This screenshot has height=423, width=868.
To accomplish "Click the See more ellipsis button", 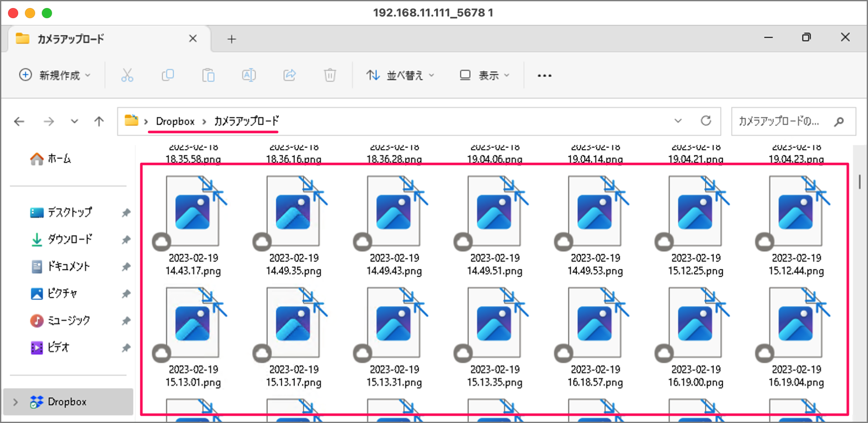I will [x=544, y=75].
